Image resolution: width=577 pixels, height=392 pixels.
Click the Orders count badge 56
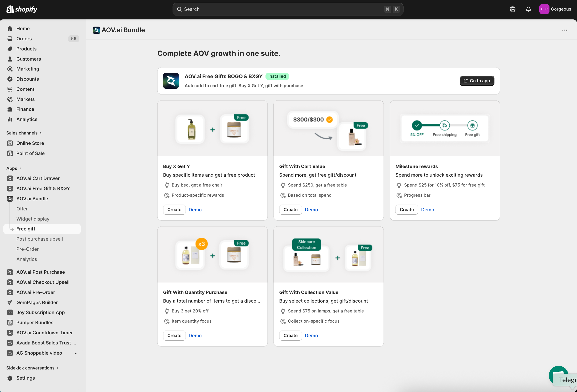(x=74, y=39)
